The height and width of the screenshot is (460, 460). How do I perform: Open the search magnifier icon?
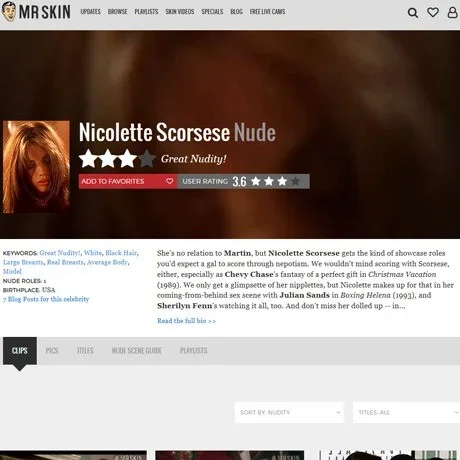click(x=413, y=13)
